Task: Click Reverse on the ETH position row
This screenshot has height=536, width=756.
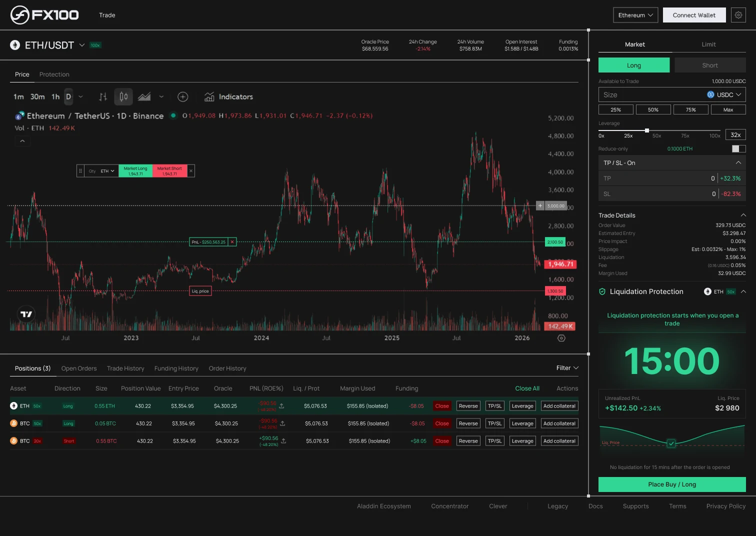Action: pos(468,406)
